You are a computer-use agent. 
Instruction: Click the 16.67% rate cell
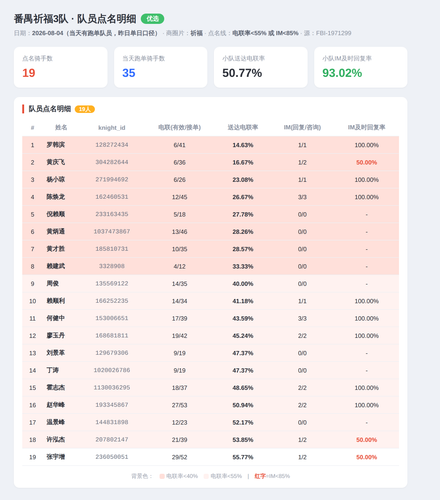click(243, 162)
